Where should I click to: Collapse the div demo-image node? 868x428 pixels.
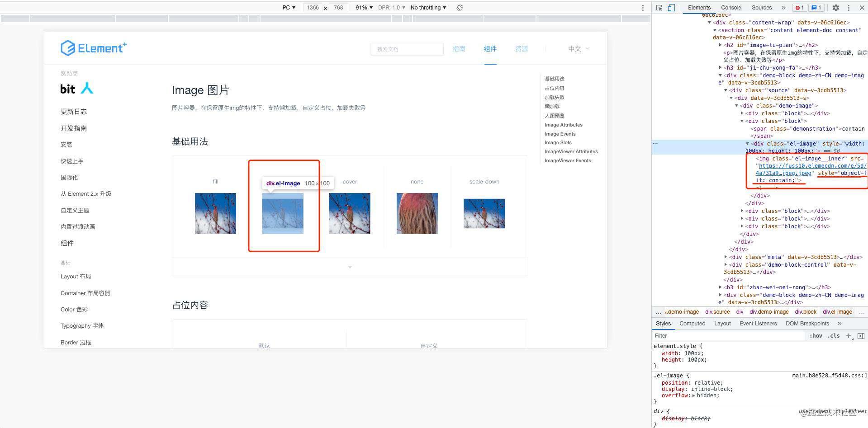(x=737, y=106)
